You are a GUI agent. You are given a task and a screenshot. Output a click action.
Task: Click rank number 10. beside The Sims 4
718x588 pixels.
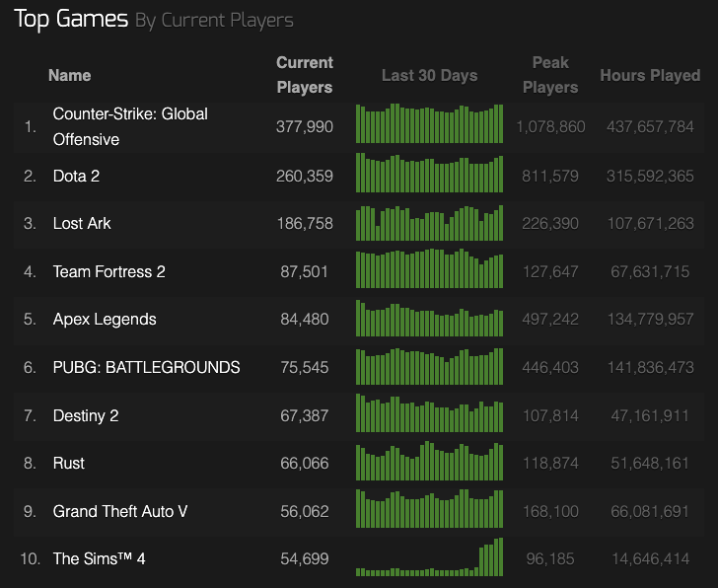coord(31,558)
